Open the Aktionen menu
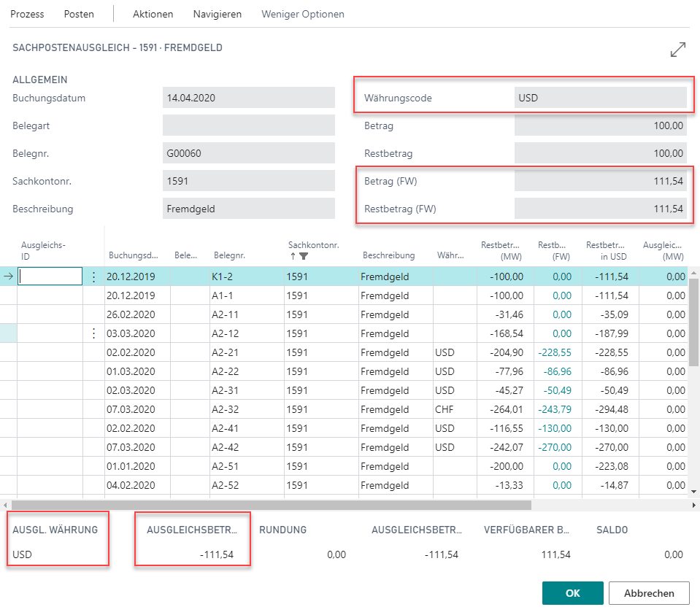The height and width of the screenshot is (615, 700). pyautogui.click(x=153, y=15)
